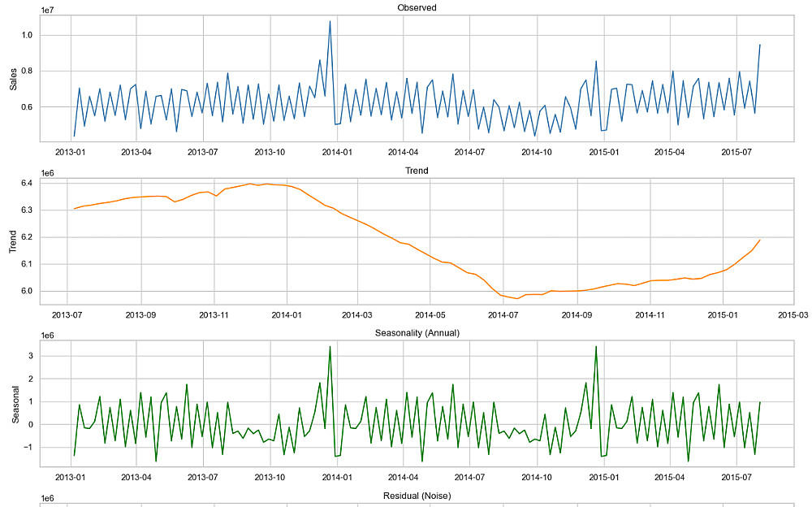
Task: Click the lowest dip of the orange Trend line
Action: pos(516,298)
